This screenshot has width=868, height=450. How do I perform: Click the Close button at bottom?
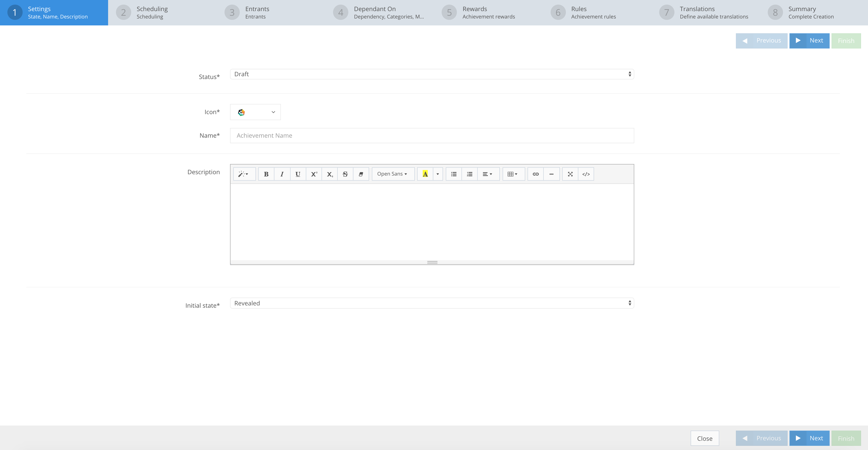tap(704, 438)
